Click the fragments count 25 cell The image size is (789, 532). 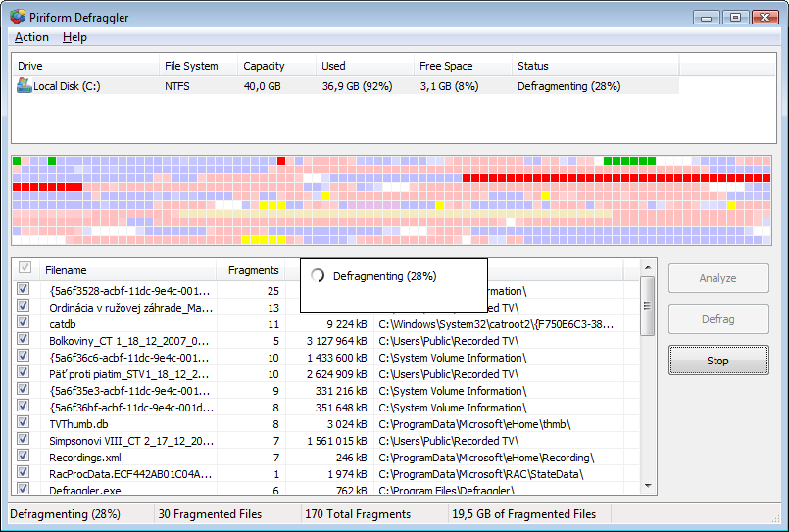[x=273, y=291]
